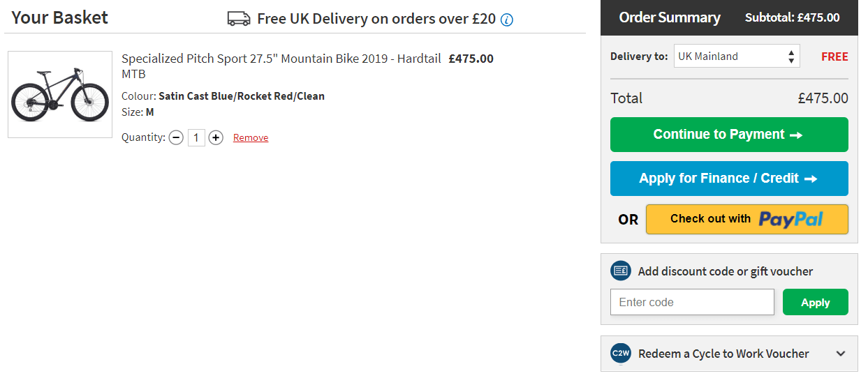Image resolution: width=868 pixels, height=378 pixels.
Task: Expand the Redeem a Cycle to Work Voucher section
Action: (x=841, y=354)
